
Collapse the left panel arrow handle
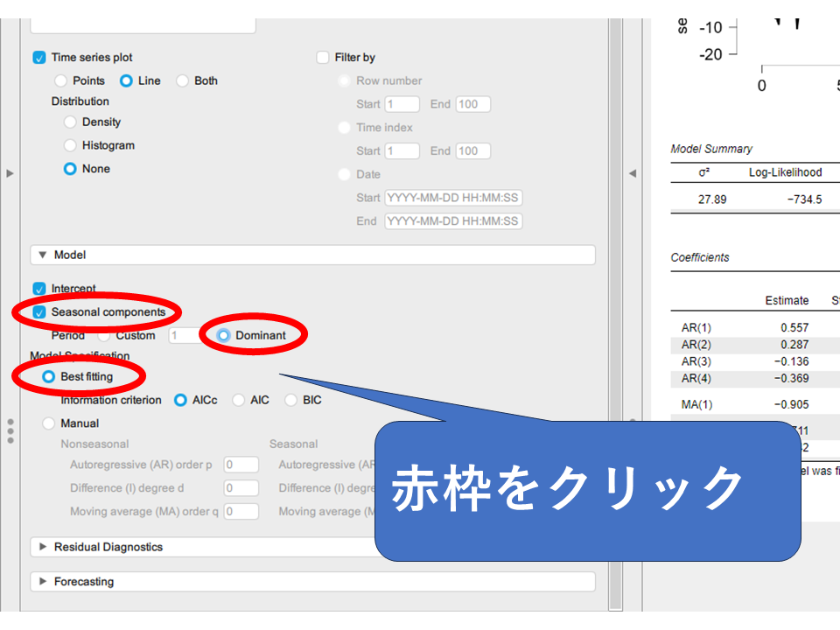(10, 173)
